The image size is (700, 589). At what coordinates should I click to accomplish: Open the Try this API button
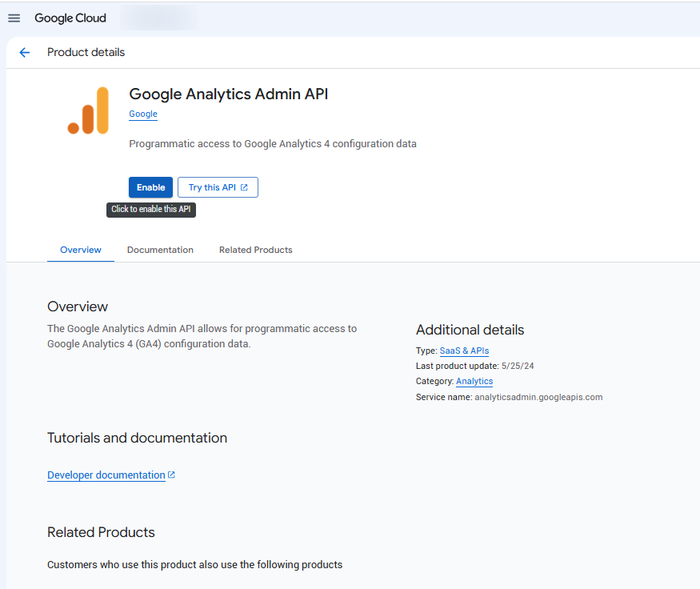[x=218, y=187]
